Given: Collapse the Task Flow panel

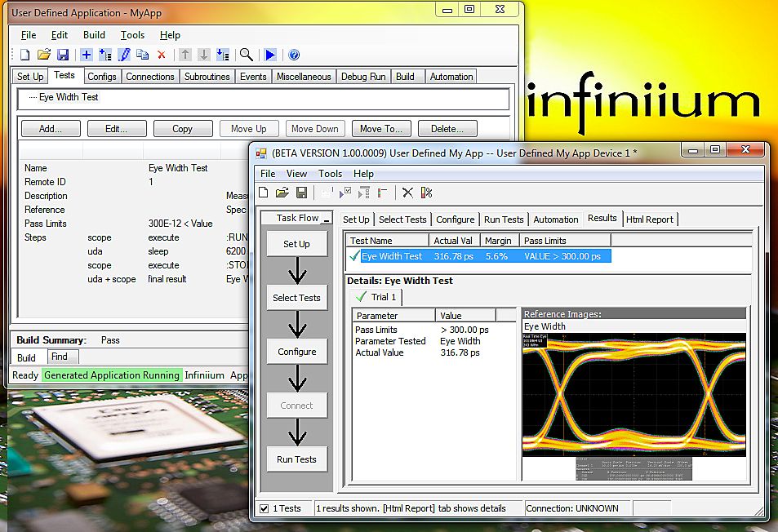Looking at the screenshot, I should (327, 219).
